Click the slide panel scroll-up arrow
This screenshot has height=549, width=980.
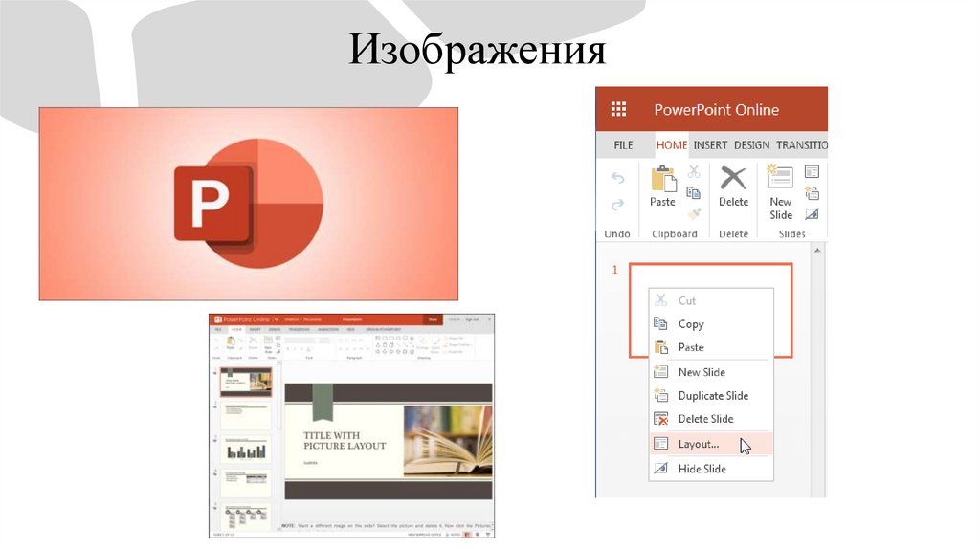pyautogui.click(x=817, y=251)
